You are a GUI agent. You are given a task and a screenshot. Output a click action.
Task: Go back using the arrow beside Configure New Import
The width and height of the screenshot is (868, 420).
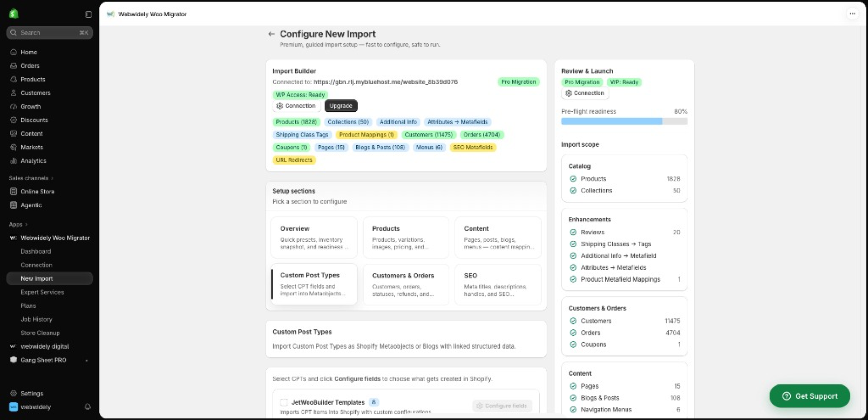[271, 34]
